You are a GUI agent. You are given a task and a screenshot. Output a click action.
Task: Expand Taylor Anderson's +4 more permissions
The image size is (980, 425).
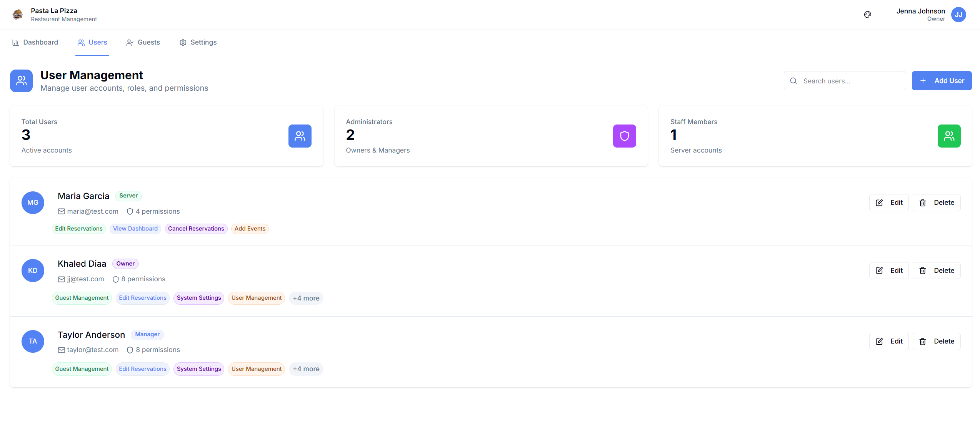(x=306, y=369)
